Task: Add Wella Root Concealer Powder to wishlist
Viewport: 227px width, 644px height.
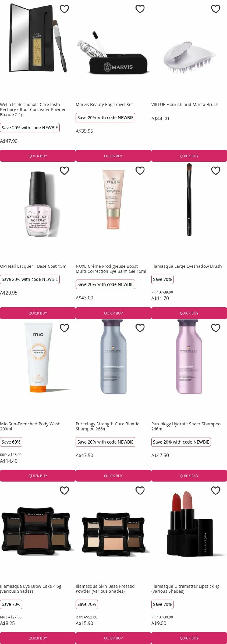Action: click(64, 9)
